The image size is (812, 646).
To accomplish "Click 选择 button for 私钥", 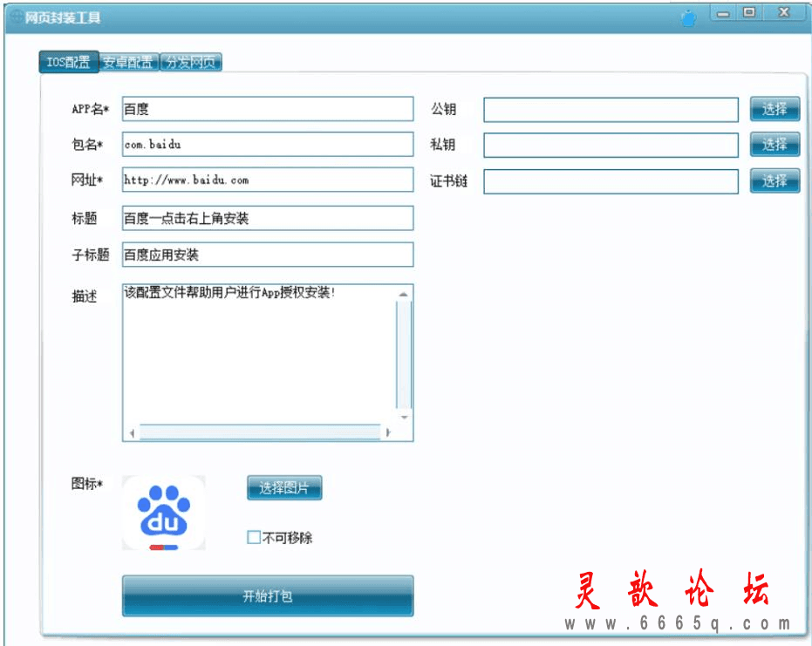I will 774,145.
